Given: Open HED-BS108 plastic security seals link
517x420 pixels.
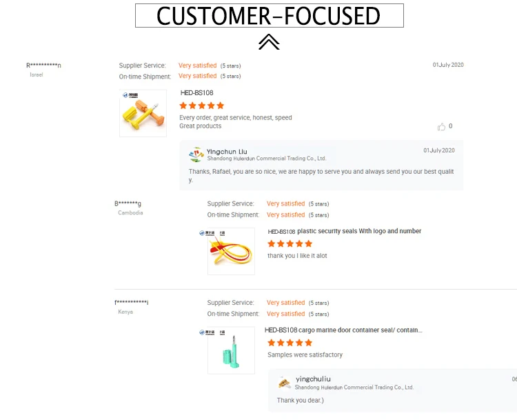Looking at the screenshot, I should click(344, 232).
